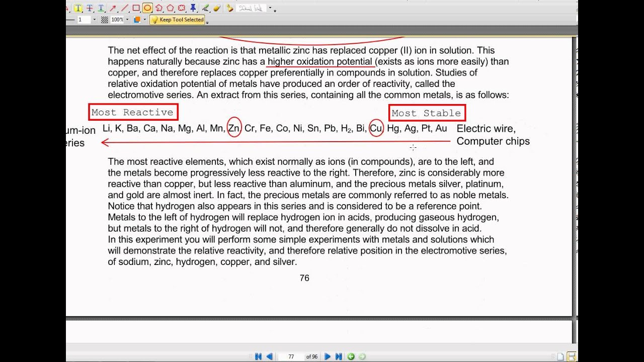Switch to continuous page layout
644x362 pixels.
(572, 356)
